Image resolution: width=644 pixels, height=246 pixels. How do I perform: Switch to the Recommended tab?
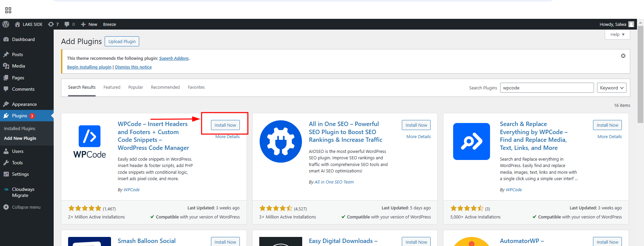[165, 87]
